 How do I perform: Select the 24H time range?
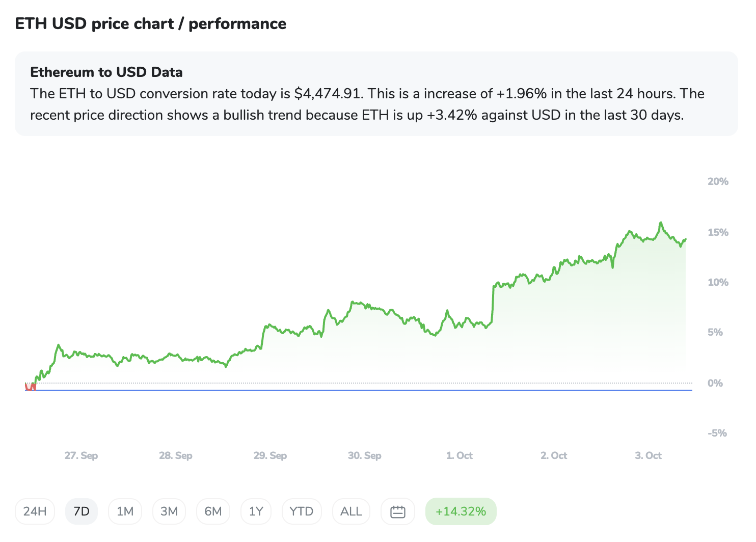[35, 511]
